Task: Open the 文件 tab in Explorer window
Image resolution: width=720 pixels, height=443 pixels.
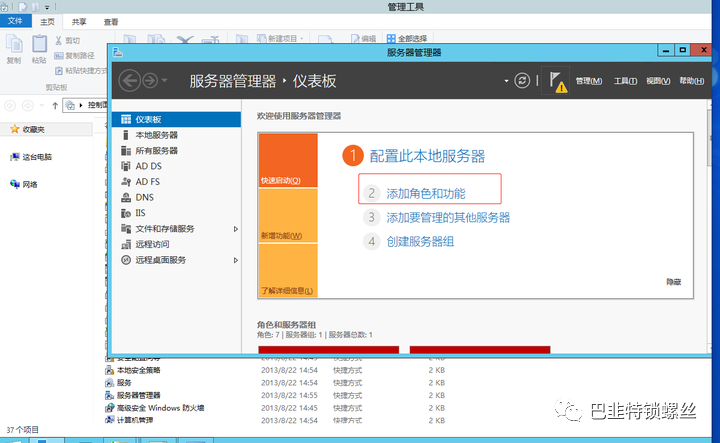Action: point(16,21)
